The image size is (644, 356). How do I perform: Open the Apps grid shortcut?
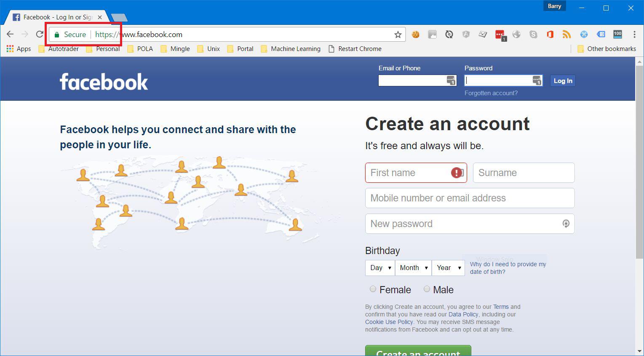19,49
